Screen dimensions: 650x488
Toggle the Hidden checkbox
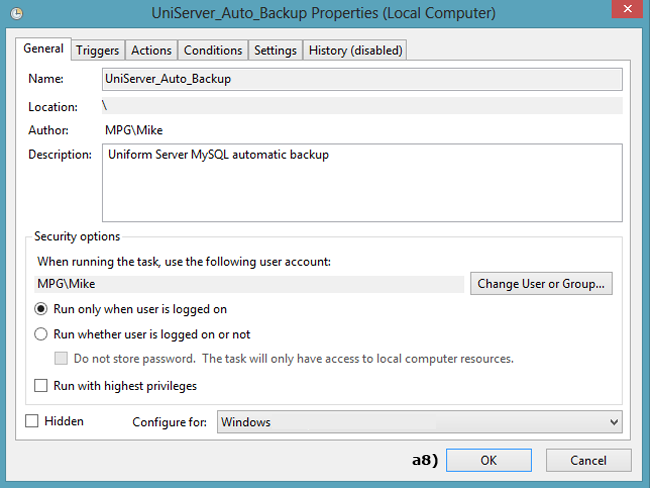tap(32, 422)
